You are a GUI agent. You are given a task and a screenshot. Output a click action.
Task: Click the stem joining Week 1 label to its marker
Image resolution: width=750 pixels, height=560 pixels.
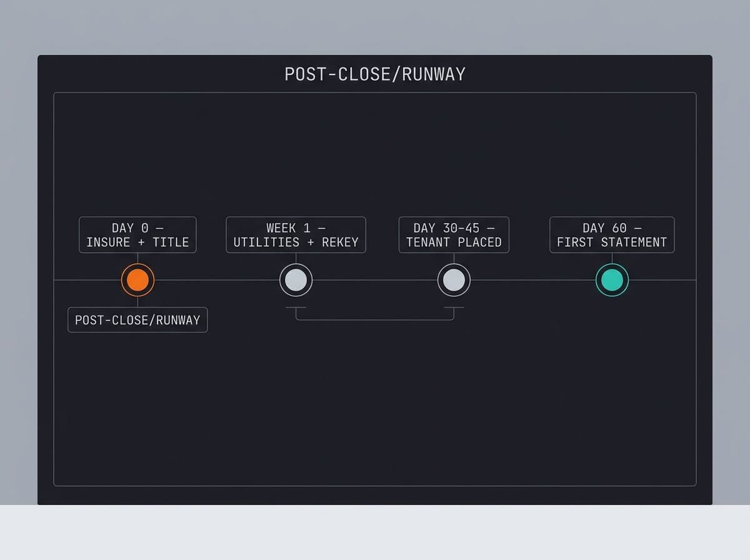(296, 258)
